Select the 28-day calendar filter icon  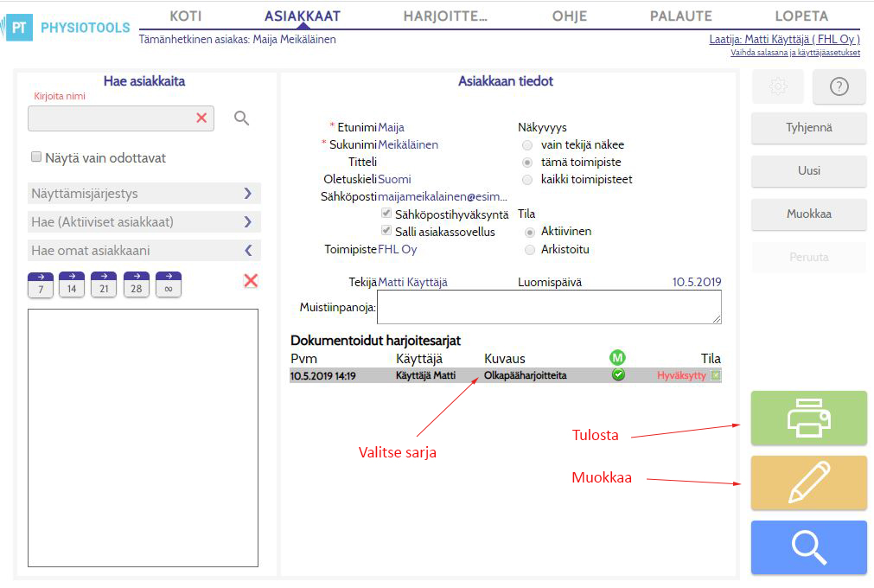137,284
